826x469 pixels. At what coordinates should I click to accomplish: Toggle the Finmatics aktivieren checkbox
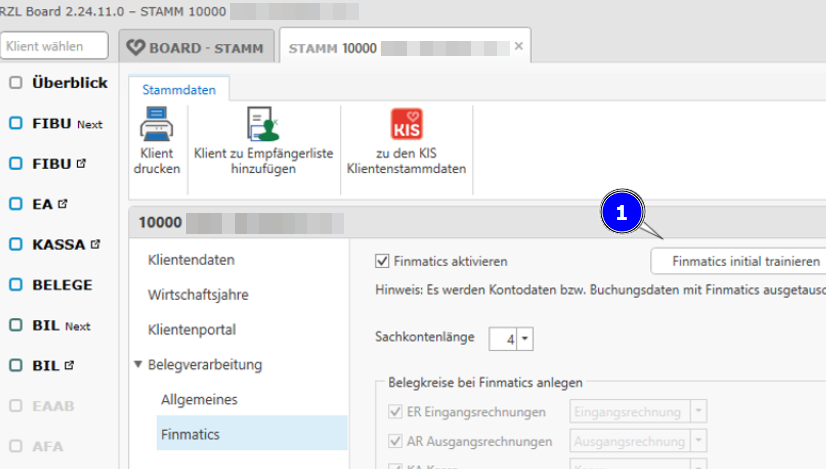coord(381,262)
